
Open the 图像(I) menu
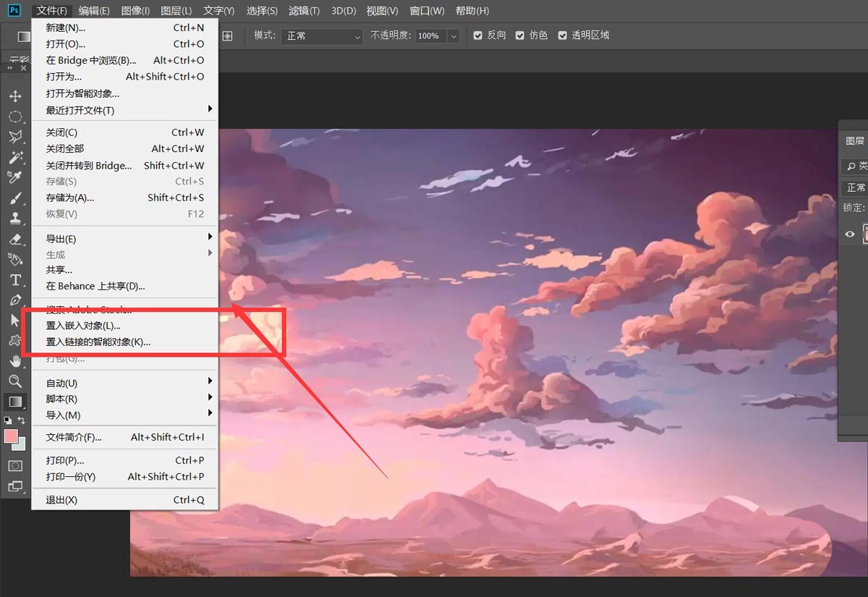pyautogui.click(x=135, y=11)
